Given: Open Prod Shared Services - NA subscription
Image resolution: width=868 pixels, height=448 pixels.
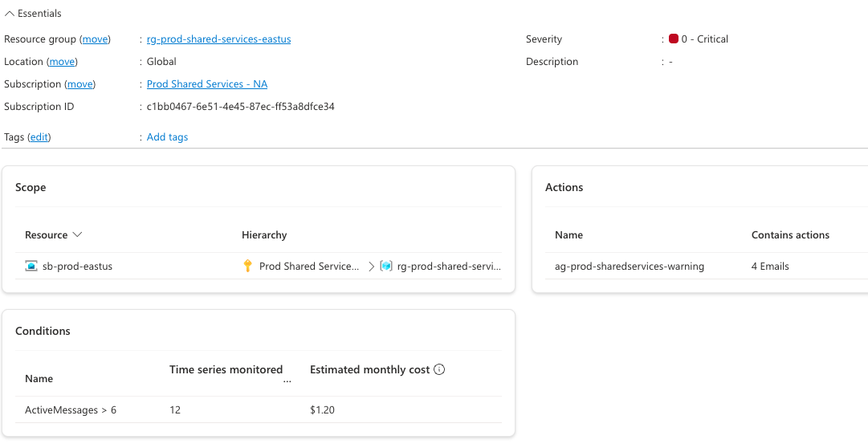Looking at the screenshot, I should coord(207,84).
